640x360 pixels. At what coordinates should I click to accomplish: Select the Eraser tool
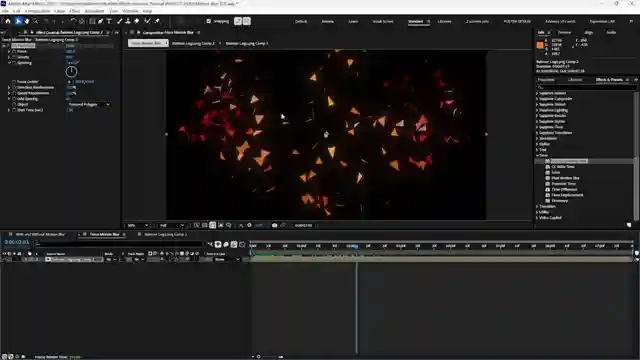point(137,21)
